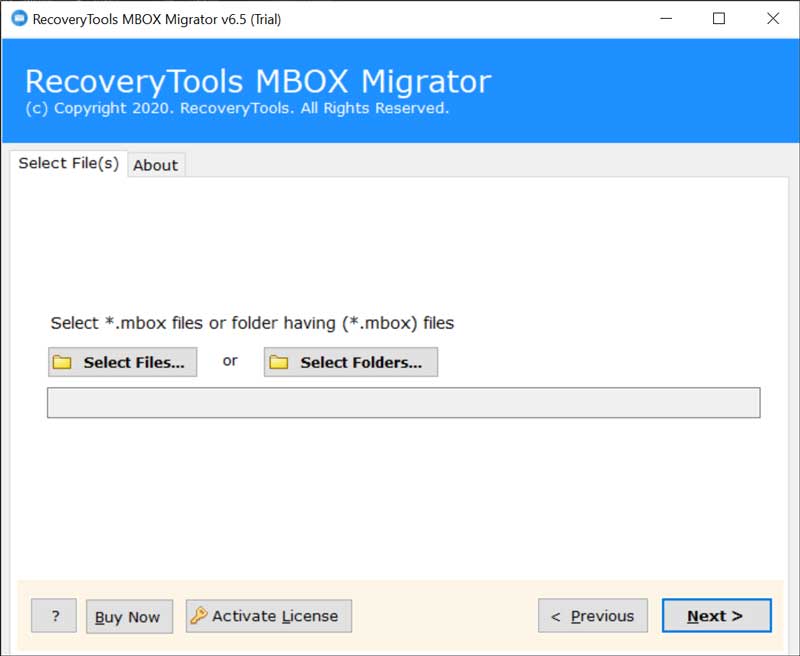Click the Buy Now button
Screen dimensions: 800x656
pos(129,617)
